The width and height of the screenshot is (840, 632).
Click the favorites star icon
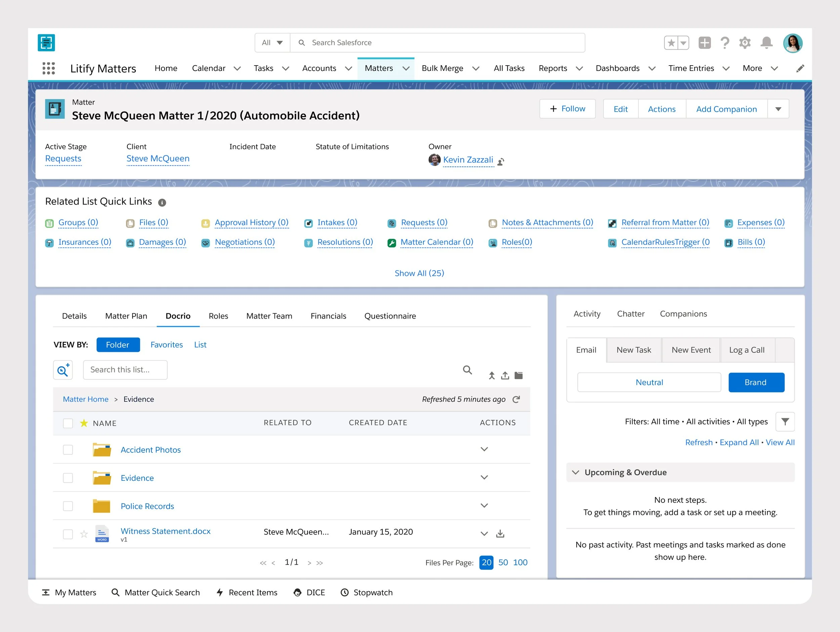coord(671,43)
